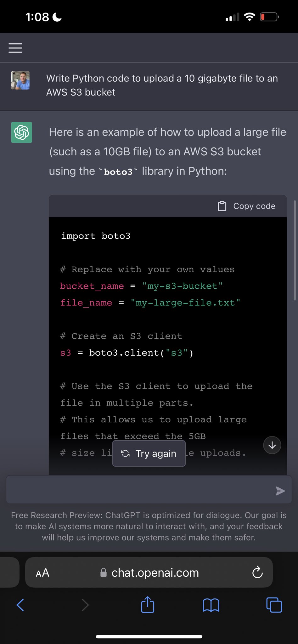Viewport: 298px width, 644px height.
Task: Send message with paper plane icon
Action: click(x=280, y=491)
